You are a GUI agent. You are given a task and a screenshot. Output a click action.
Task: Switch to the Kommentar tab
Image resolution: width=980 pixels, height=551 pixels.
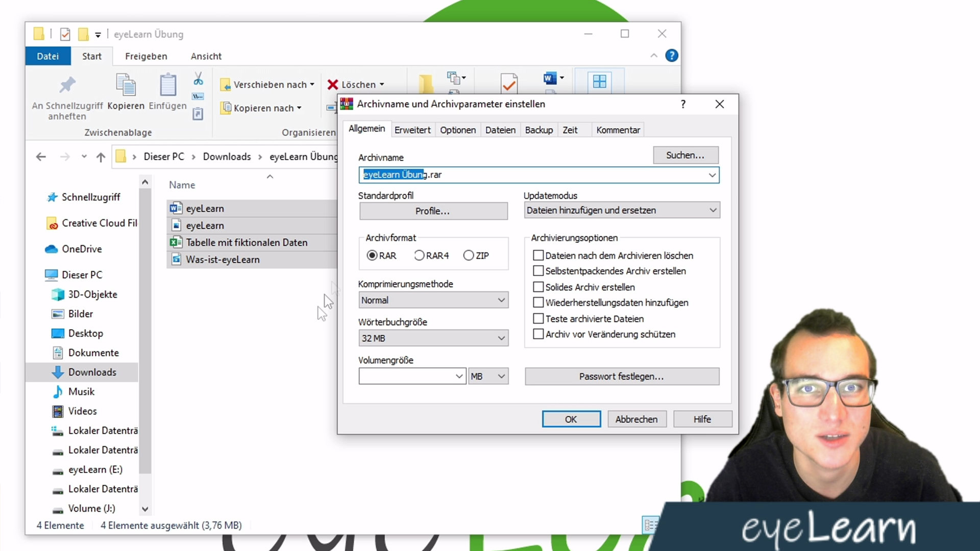[x=618, y=130]
